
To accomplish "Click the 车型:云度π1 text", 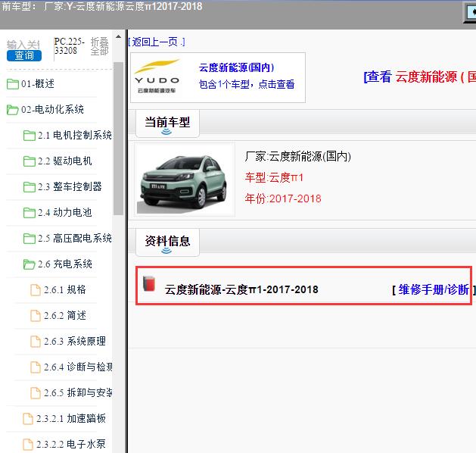I will click(x=274, y=177).
